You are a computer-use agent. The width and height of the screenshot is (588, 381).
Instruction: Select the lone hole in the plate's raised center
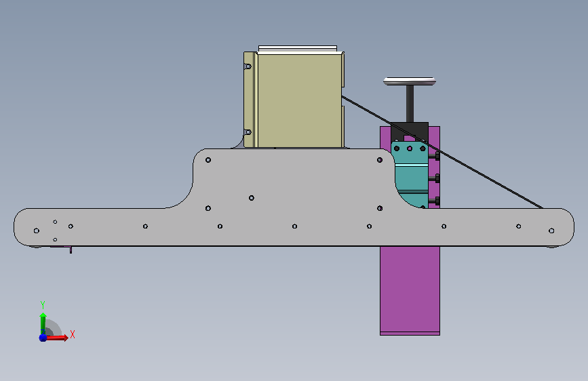(x=251, y=198)
